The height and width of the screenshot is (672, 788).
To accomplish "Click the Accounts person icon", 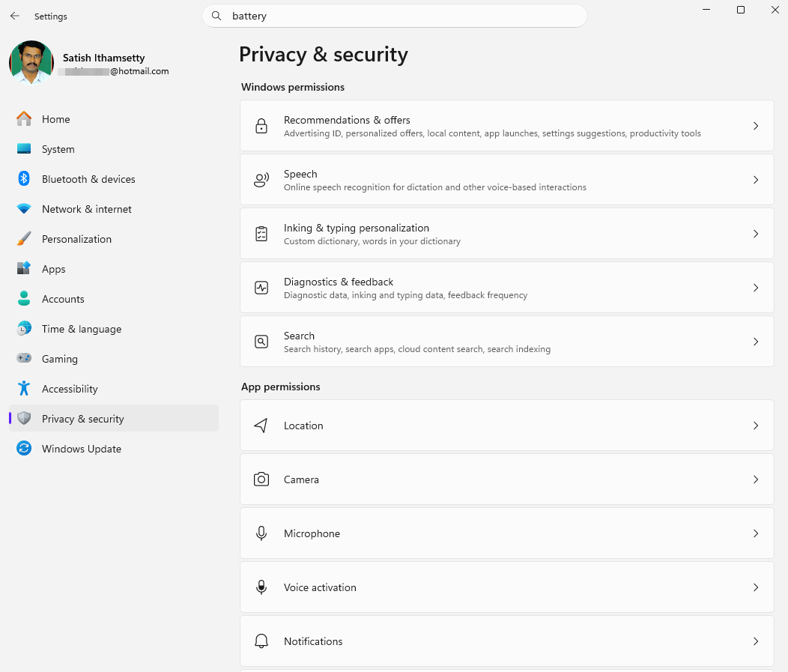I will pyautogui.click(x=24, y=299).
